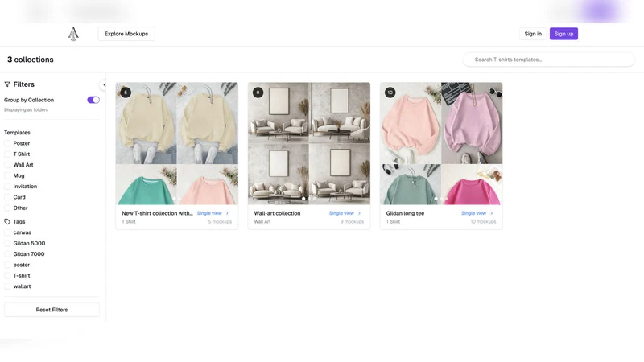Click the site logo in the header
Screen dimensions: 644x362
73,34
